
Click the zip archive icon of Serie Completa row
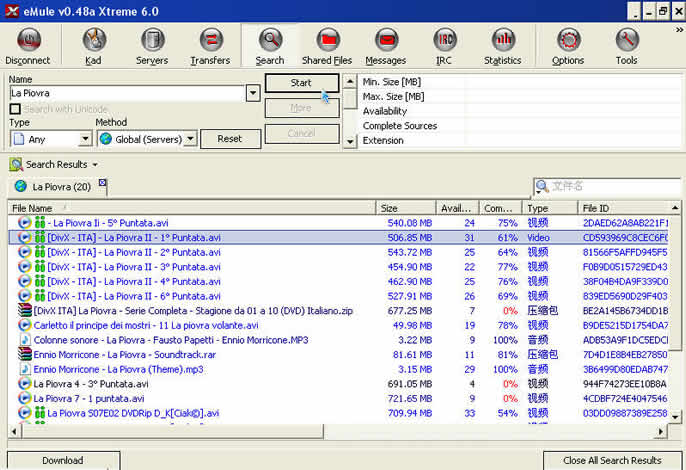click(x=25, y=311)
